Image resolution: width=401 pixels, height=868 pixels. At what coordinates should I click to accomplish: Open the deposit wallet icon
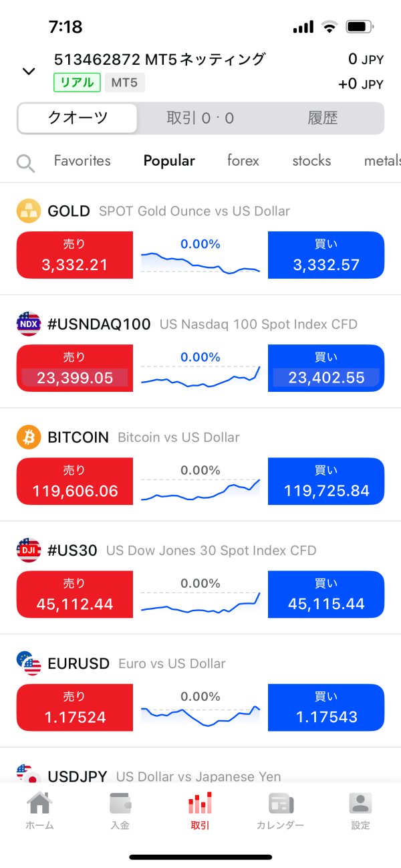[120, 803]
